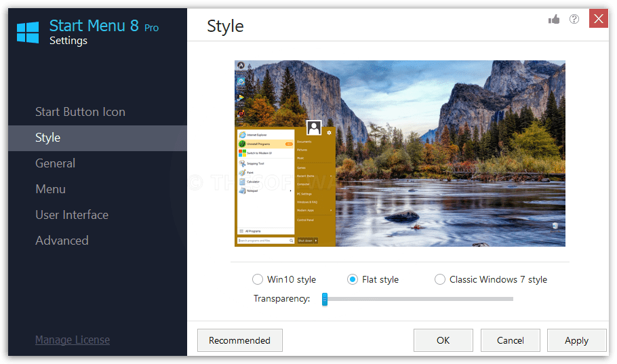This screenshot has height=364, width=617.
Task: Click the Cancel button
Action: pyautogui.click(x=511, y=340)
